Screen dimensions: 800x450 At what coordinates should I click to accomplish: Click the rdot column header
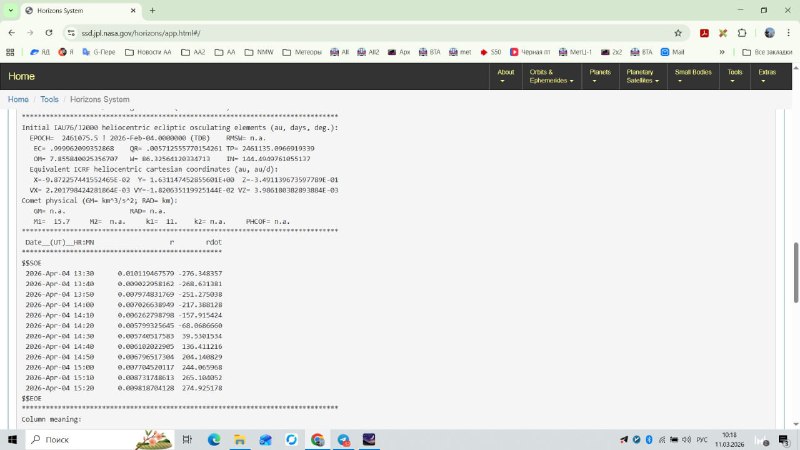[x=214, y=242]
